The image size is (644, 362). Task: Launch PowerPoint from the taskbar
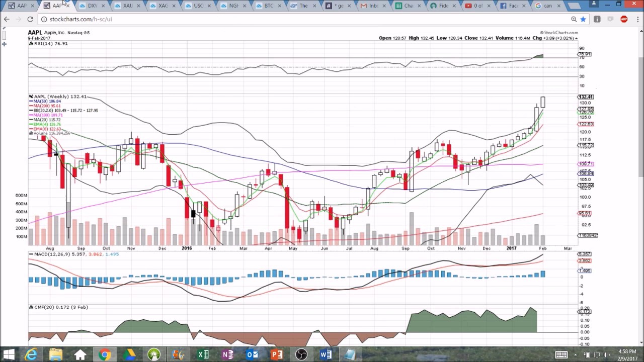pos(277,355)
